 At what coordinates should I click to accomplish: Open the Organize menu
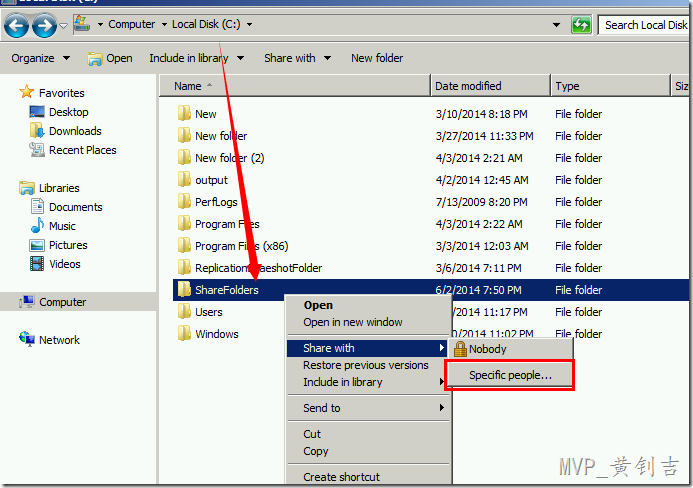[x=40, y=58]
